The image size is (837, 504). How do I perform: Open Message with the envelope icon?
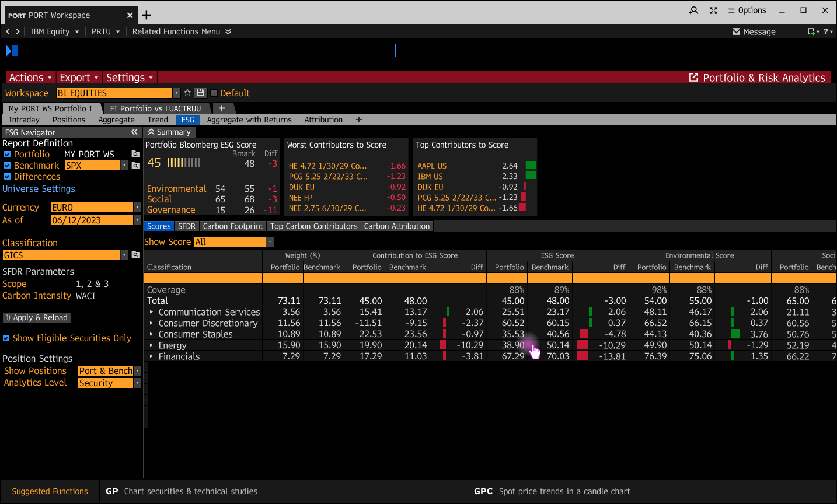[754, 32]
